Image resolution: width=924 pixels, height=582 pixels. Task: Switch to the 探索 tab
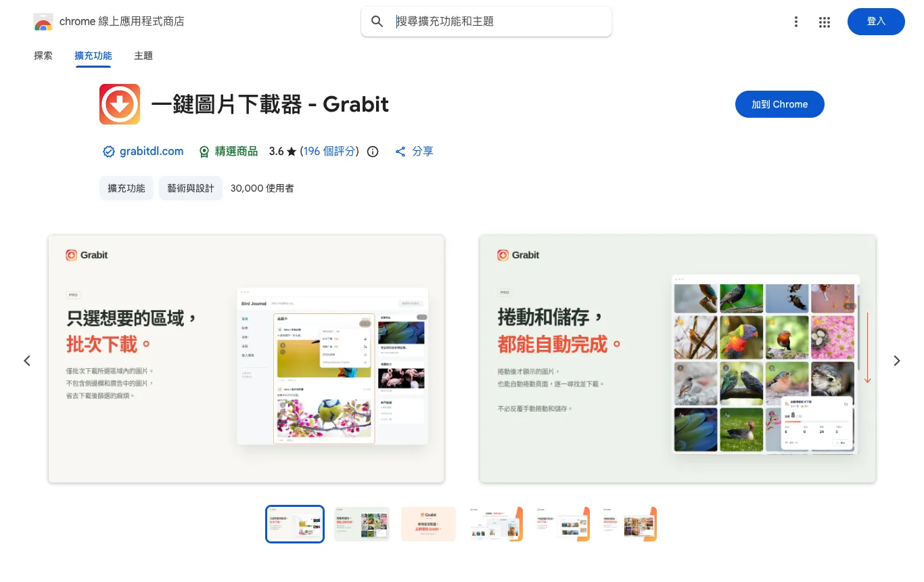click(43, 55)
